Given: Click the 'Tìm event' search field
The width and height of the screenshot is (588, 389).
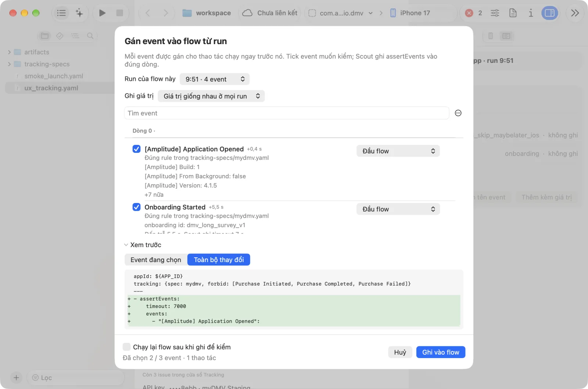Looking at the screenshot, I should [x=287, y=113].
